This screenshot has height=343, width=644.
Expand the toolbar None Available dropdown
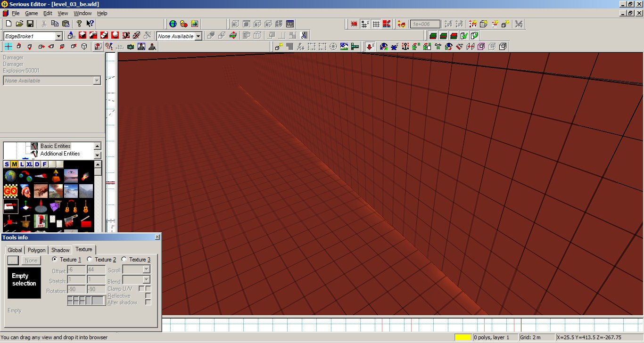point(198,36)
